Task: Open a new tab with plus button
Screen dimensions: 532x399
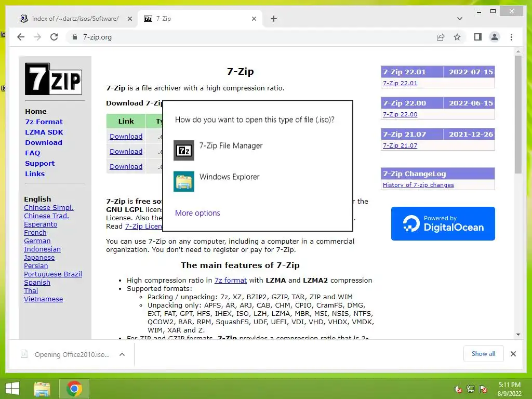Action: click(x=274, y=19)
